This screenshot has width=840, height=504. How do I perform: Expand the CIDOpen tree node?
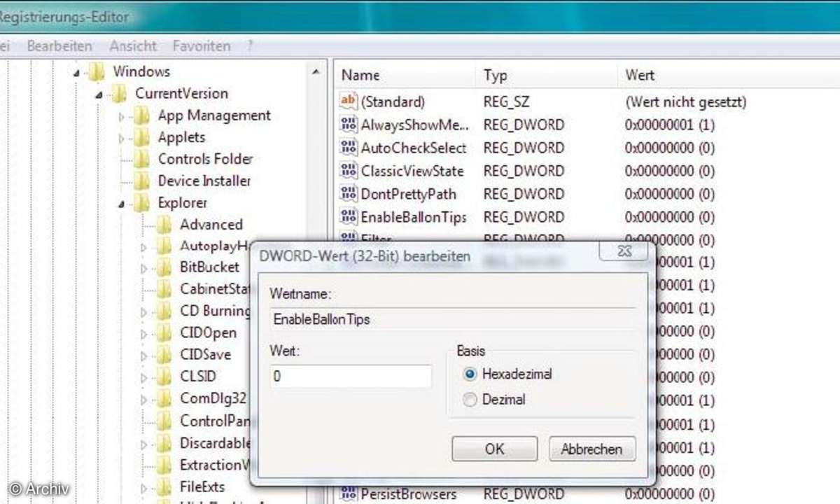tap(143, 333)
